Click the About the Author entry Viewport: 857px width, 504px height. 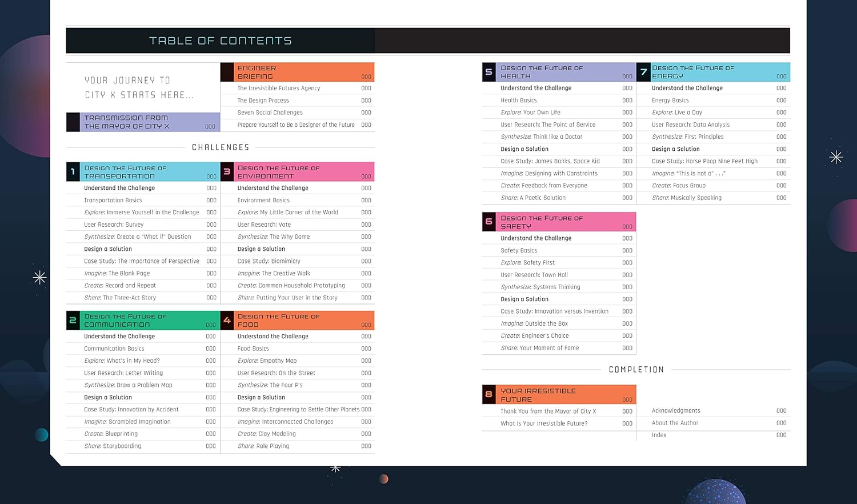coord(675,423)
